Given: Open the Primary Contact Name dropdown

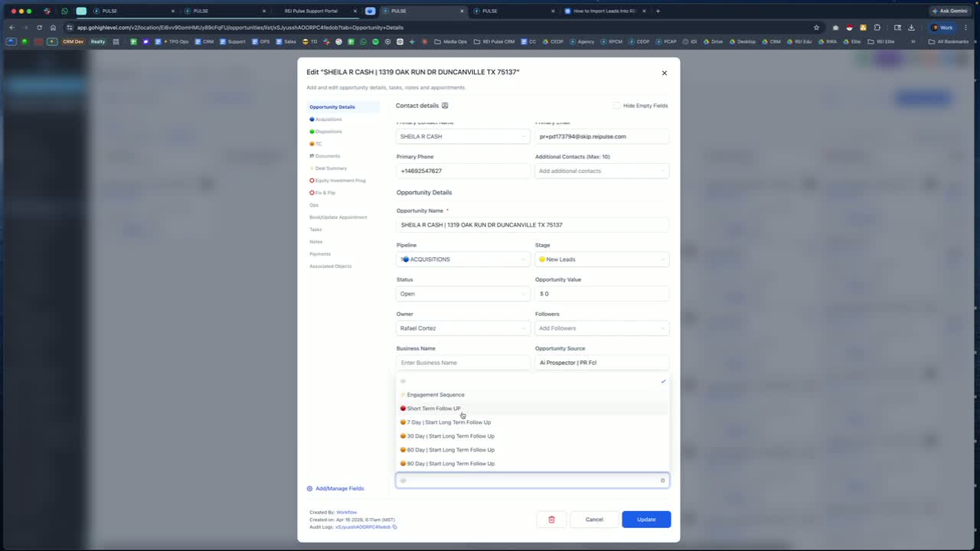Looking at the screenshot, I should point(463,136).
